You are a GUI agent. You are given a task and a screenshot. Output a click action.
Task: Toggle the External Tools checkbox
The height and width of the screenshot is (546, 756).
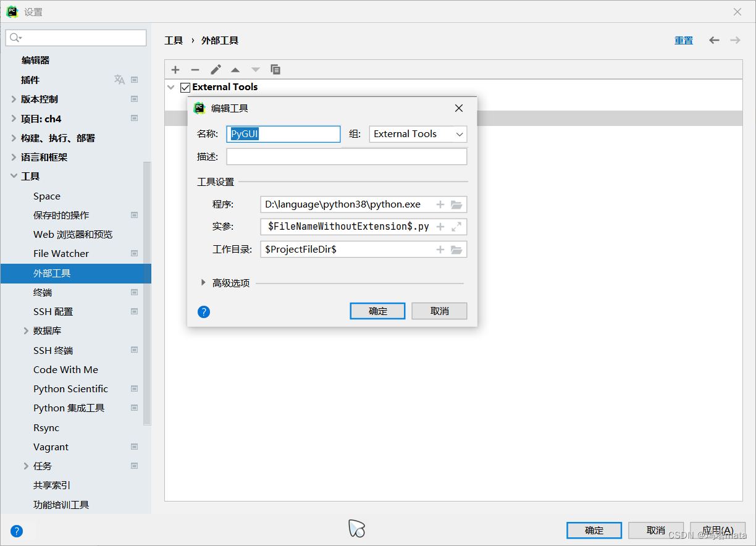click(x=185, y=88)
